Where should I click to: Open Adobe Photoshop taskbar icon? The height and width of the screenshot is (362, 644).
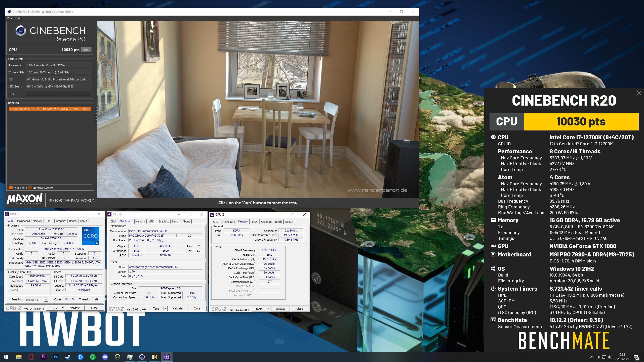click(56, 357)
